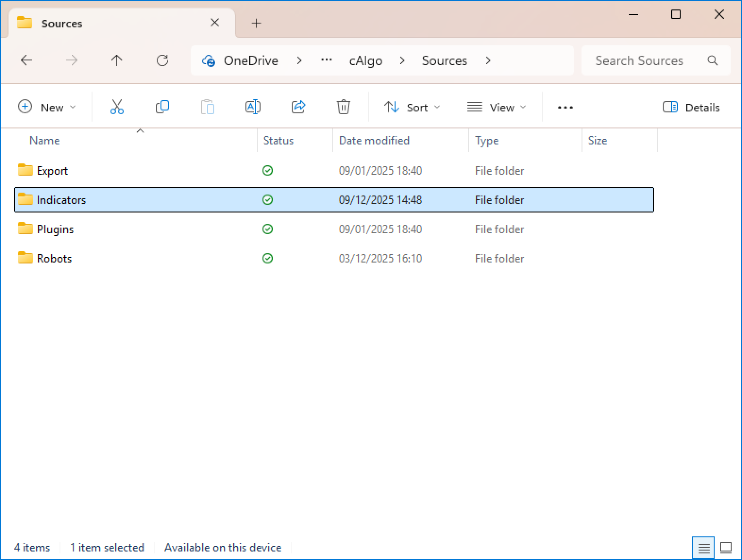This screenshot has height=560, width=742.
Task: Switch to large thumbnails view in status bar
Action: [x=726, y=548]
